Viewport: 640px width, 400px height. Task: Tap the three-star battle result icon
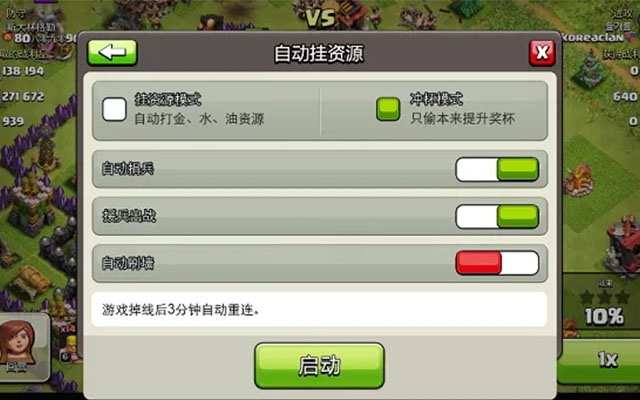click(604, 297)
